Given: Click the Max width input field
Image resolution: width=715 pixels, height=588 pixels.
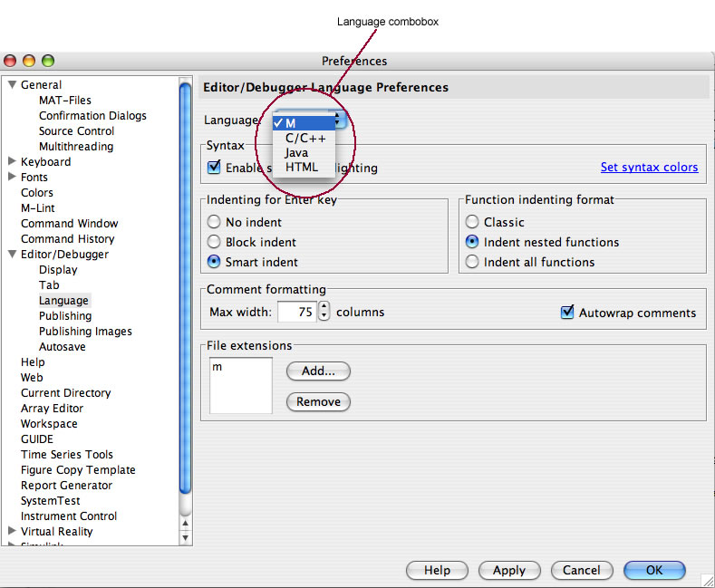Looking at the screenshot, I should point(296,312).
